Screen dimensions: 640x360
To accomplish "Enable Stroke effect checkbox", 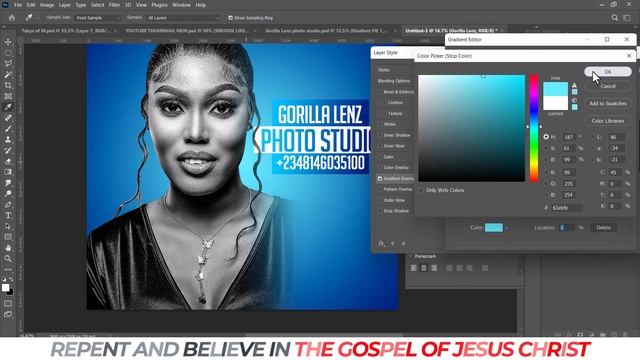I will (x=380, y=124).
